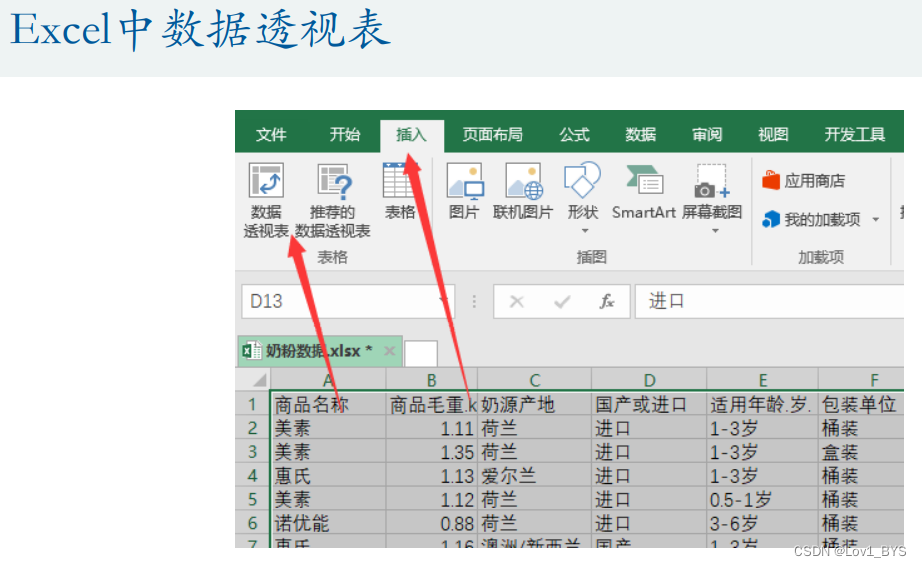922x567 pixels.
Task: Select column C header
Action: point(535,380)
